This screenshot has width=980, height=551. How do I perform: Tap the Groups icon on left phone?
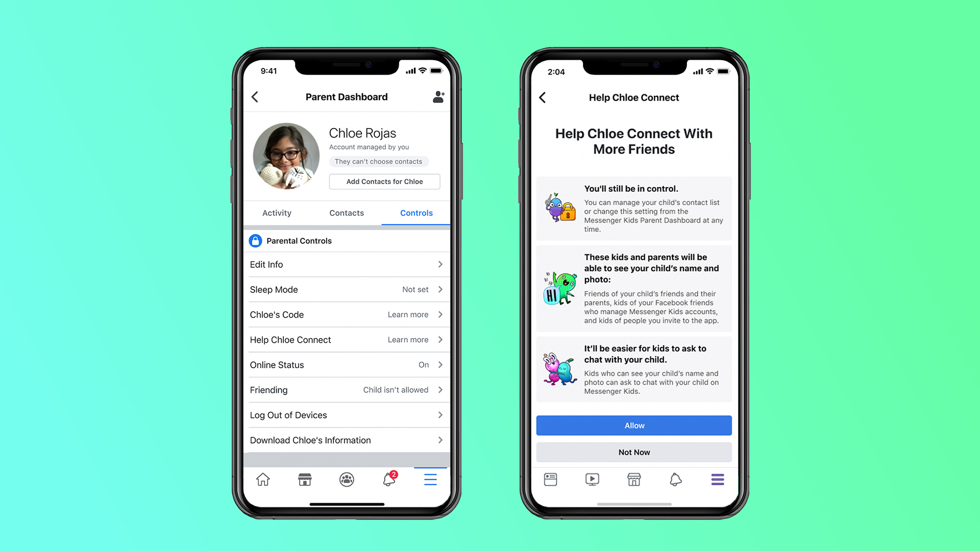(346, 479)
